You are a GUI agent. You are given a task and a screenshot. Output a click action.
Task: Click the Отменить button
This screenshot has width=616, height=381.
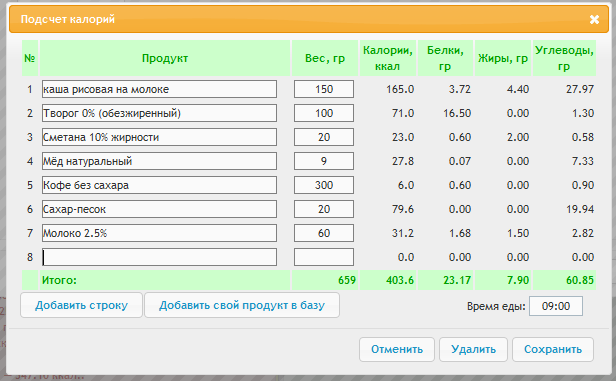coord(397,349)
